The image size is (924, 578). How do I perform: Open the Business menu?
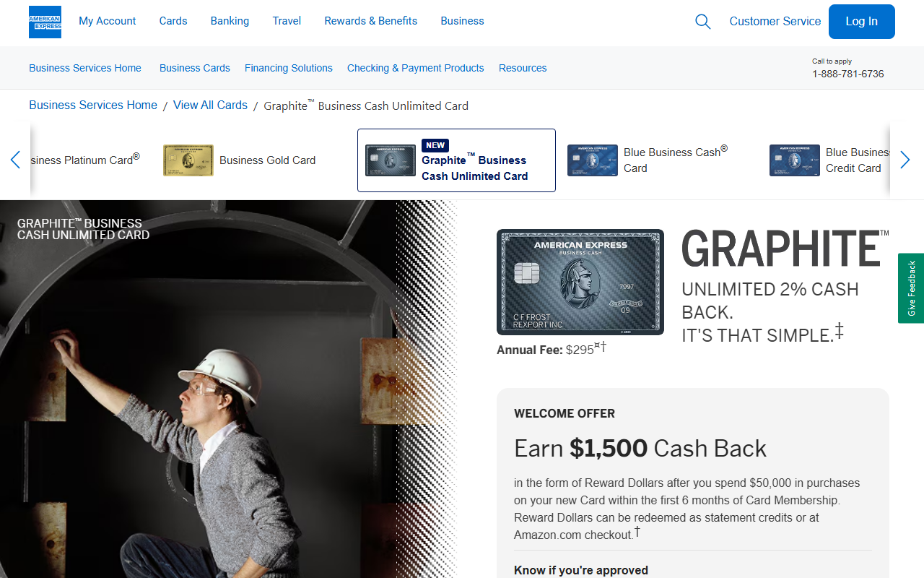pyautogui.click(x=462, y=21)
